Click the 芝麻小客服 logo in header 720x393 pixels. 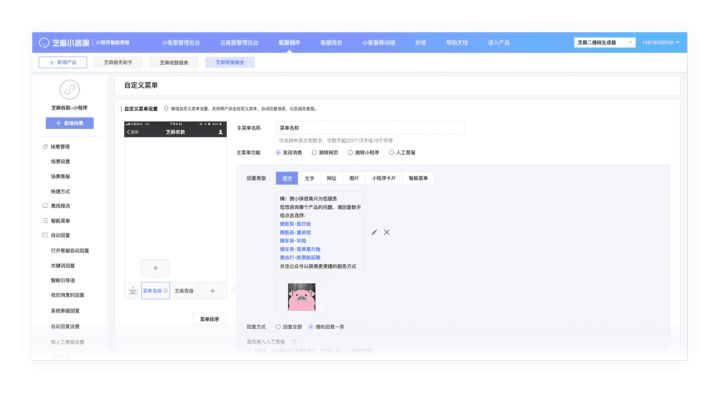[64, 43]
